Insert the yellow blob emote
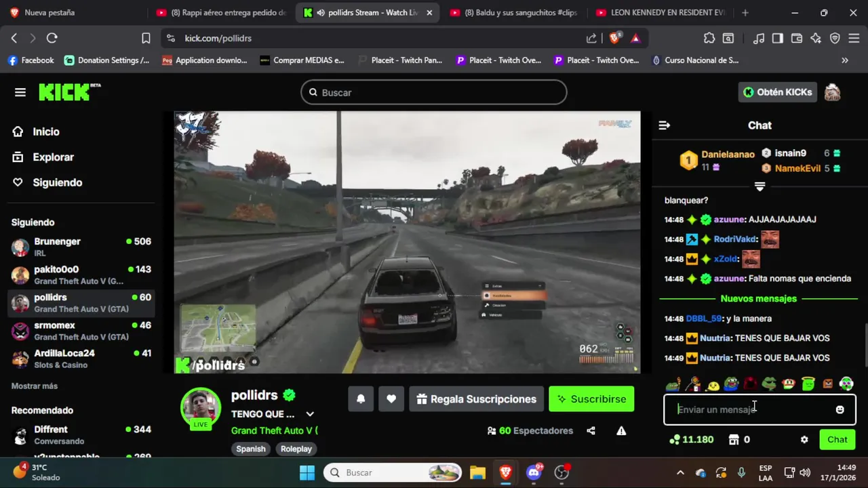 point(713,385)
